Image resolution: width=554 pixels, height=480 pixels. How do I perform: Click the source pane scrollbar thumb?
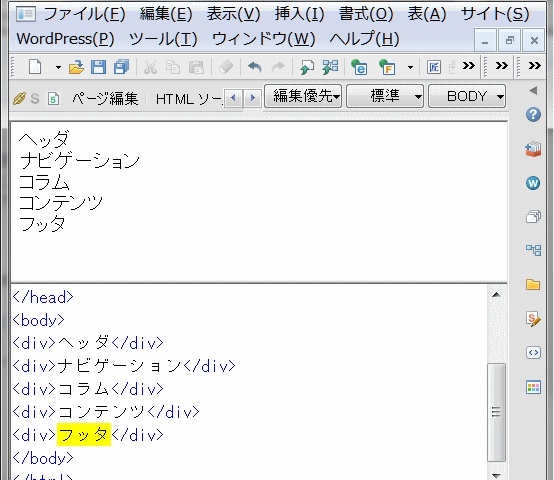click(496, 412)
